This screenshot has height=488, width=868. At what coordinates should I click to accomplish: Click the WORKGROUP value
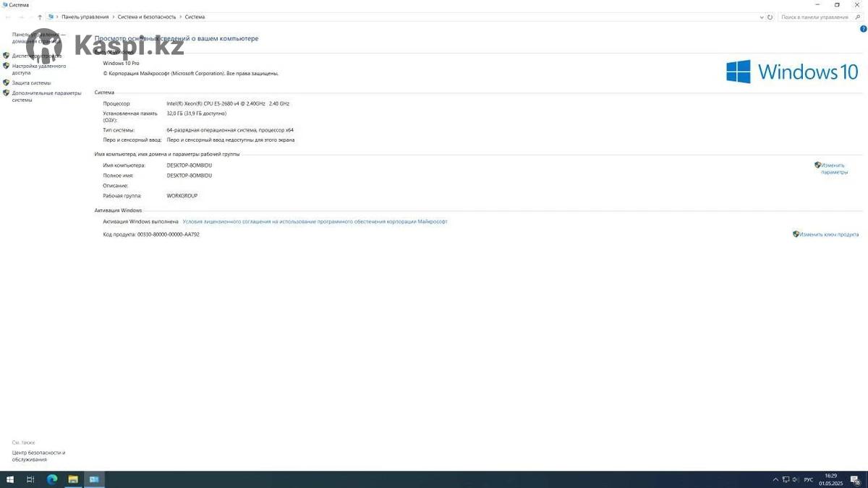(182, 196)
